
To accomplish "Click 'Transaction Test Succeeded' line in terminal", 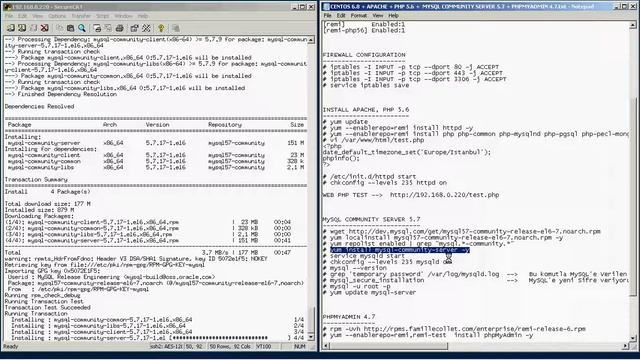I will pos(48,308).
